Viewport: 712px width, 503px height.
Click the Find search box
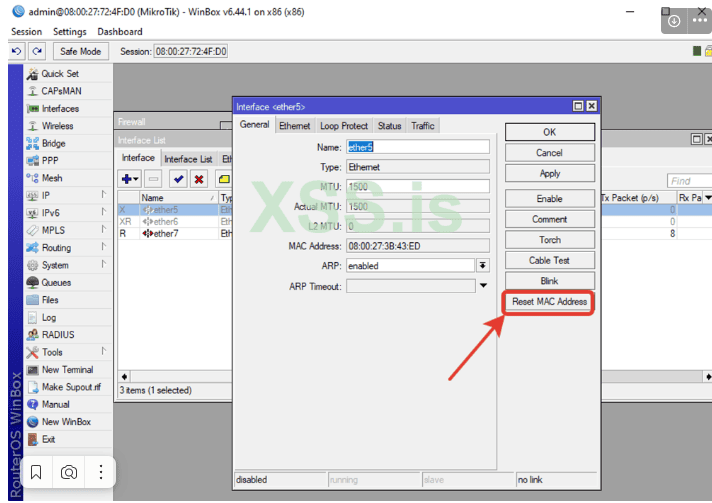[689, 181]
